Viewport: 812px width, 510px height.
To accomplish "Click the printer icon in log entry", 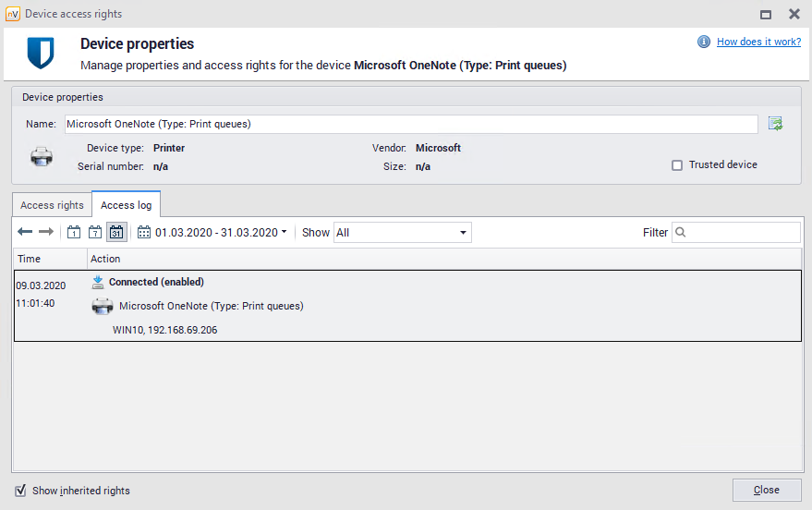I will 102,306.
